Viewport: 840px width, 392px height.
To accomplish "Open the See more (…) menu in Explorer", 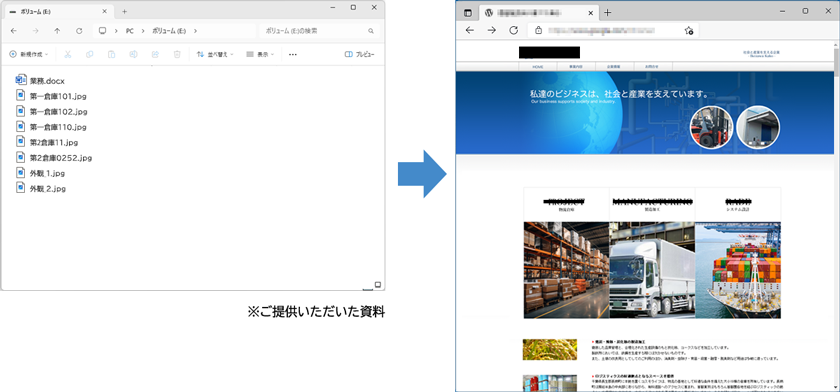I will coord(292,54).
